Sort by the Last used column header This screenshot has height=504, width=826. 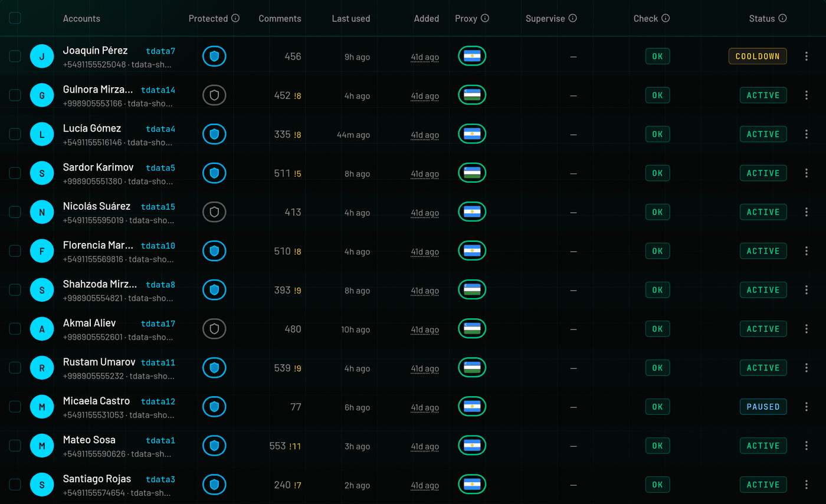tap(351, 18)
